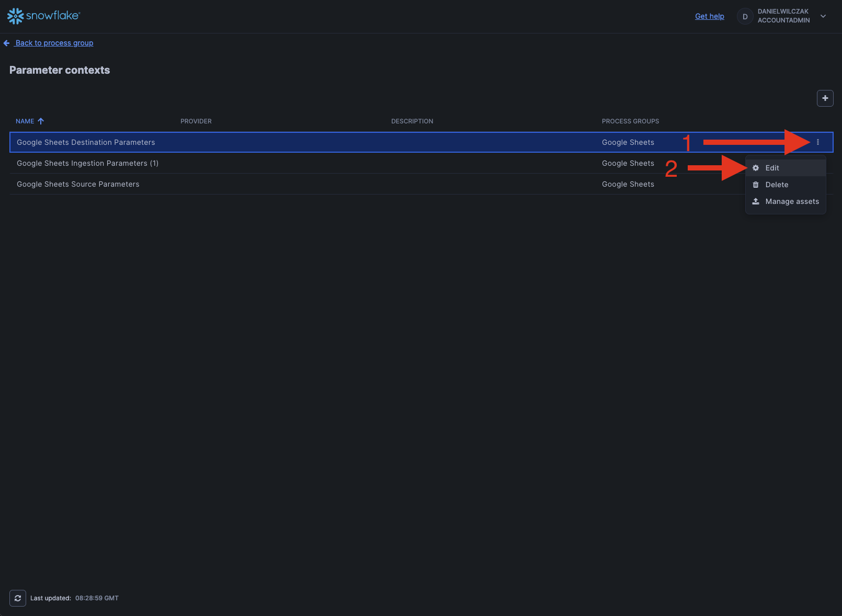Viewport: 842px width, 616px height.
Task: Click the back arrow icon
Action: pyautogui.click(x=6, y=43)
